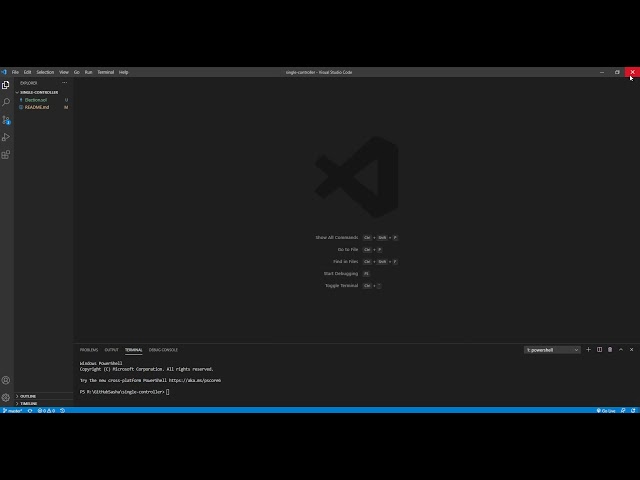Open the Search view in activity bar
Viewport: 640px width, 480px height.
(6, 102)
